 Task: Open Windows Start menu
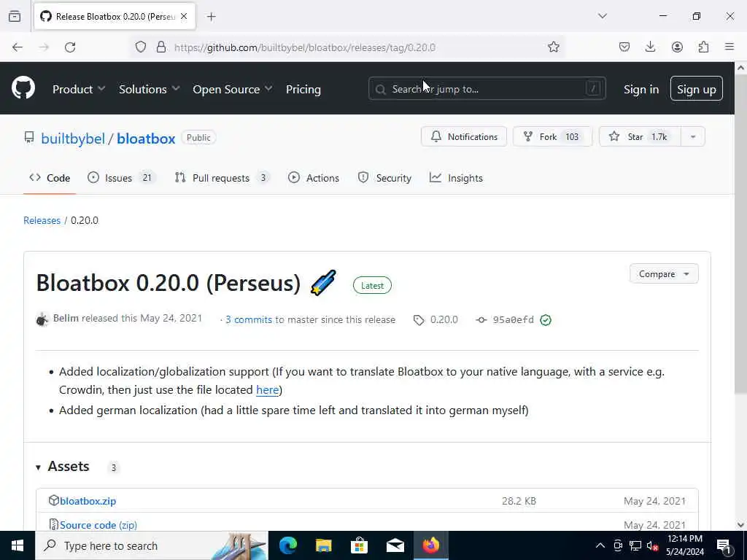click(x=18, y=545)
